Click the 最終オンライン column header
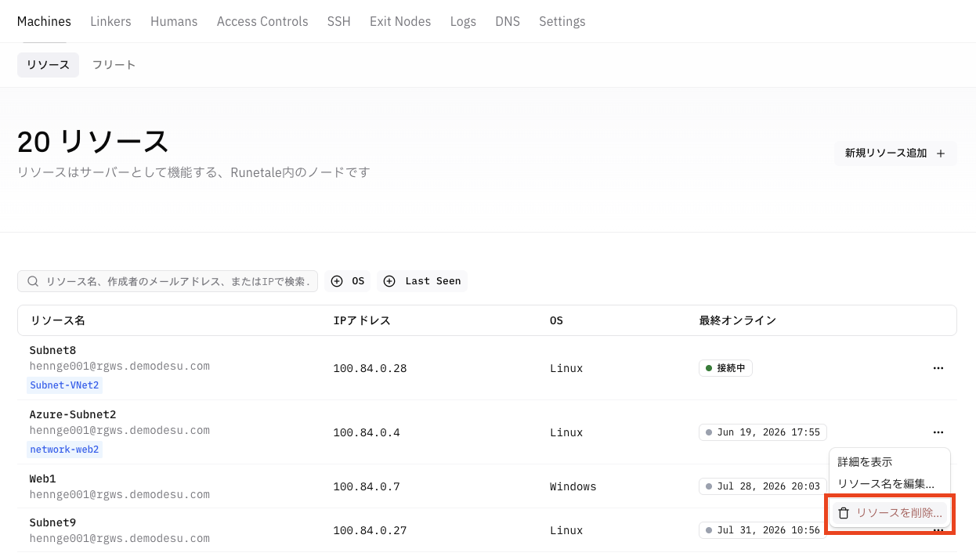The image size is (976, 560). coord(738,320)
